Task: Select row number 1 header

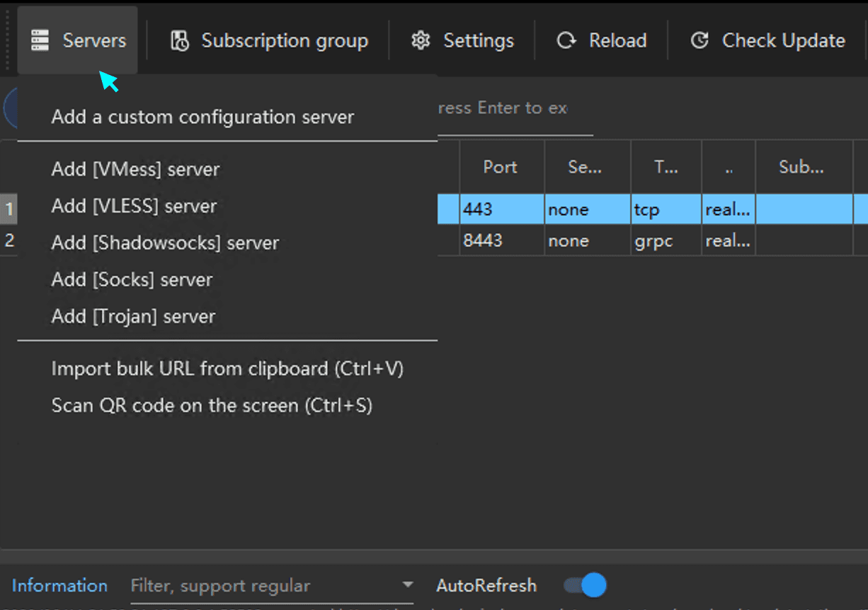Action: coord(8,210)
